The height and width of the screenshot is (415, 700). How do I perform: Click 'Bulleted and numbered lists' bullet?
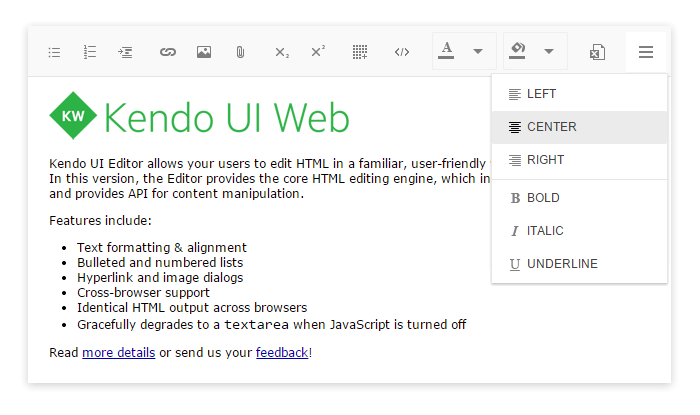pos(160,263)
